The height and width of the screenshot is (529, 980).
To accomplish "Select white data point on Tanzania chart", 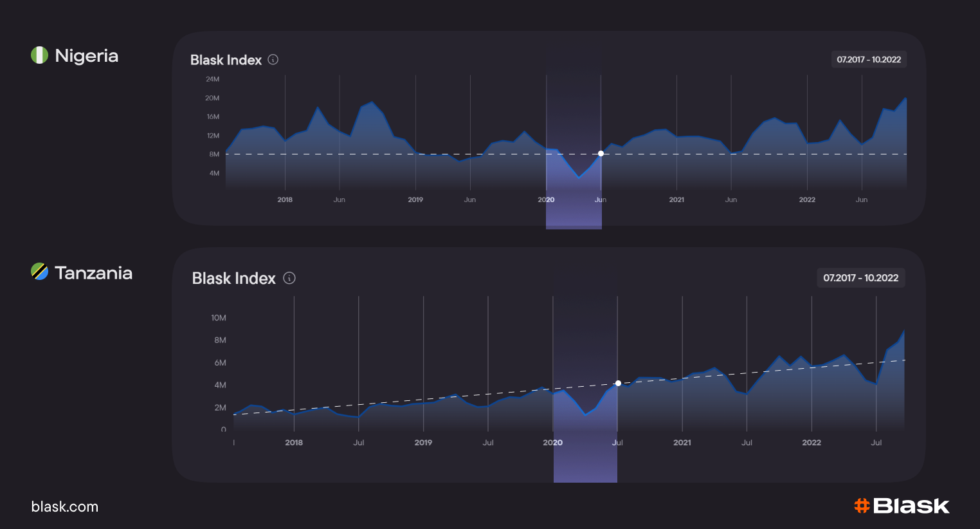I will coord(618,384).
